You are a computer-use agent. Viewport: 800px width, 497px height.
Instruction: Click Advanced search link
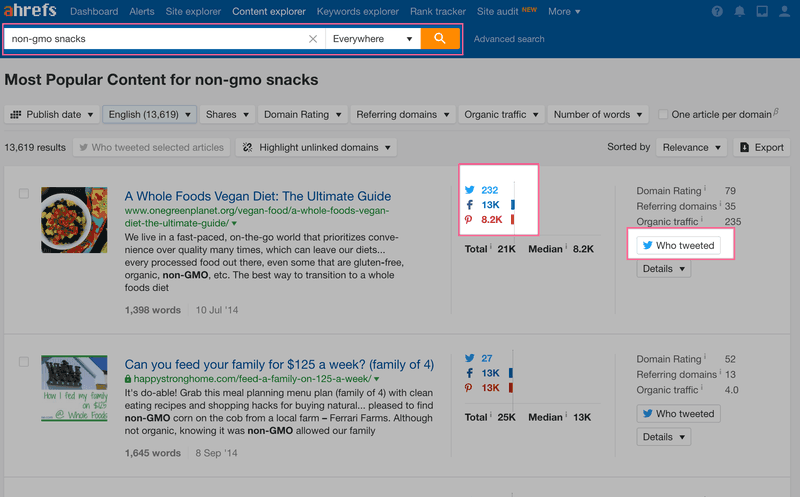509,39
